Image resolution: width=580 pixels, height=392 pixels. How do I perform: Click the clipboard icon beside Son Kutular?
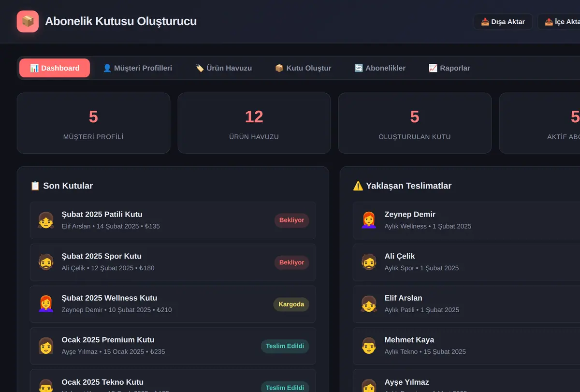tap(35, 186)
